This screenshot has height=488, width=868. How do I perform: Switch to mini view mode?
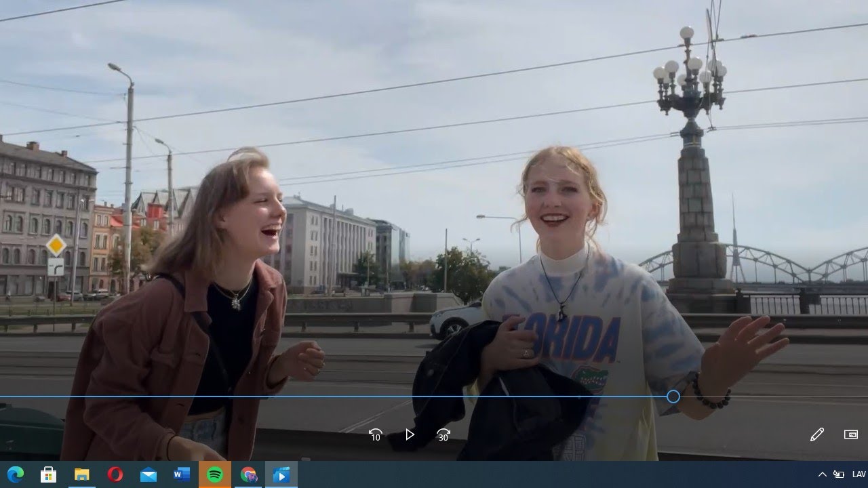(851, 434)
